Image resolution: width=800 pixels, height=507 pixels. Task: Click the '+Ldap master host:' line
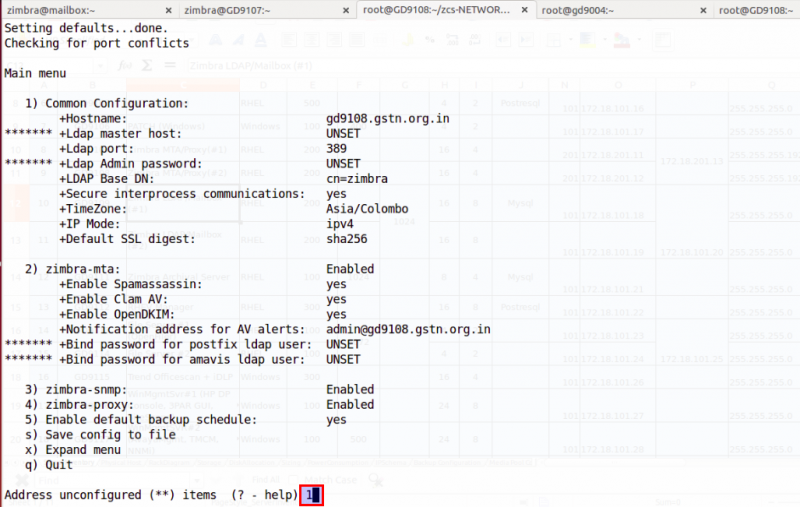pos(120,134)
